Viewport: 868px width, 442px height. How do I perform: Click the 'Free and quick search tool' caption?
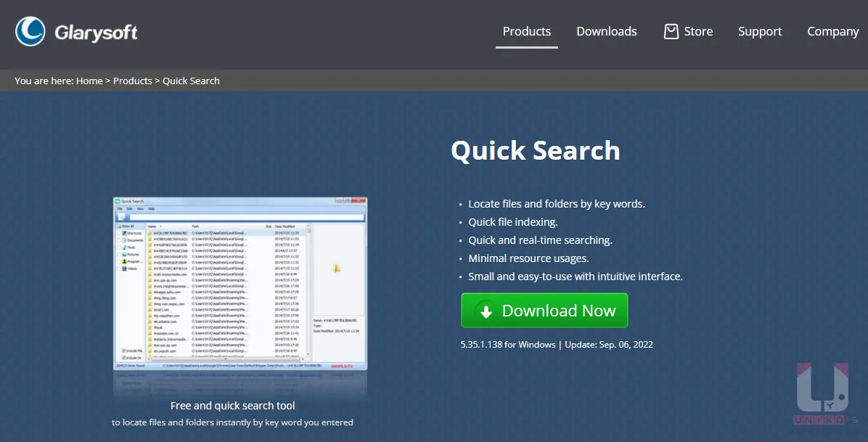pos(232,406)
